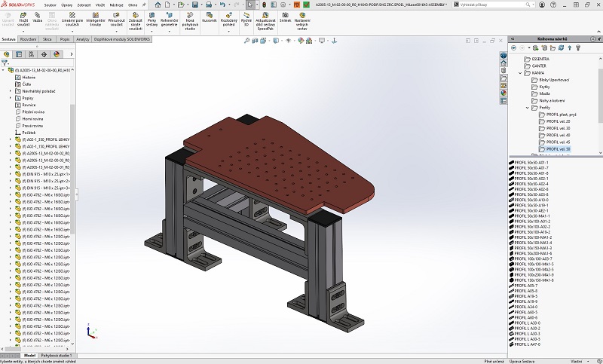
Task: Click the feature tree vertical scrollbar
Action: click(73, 151)
